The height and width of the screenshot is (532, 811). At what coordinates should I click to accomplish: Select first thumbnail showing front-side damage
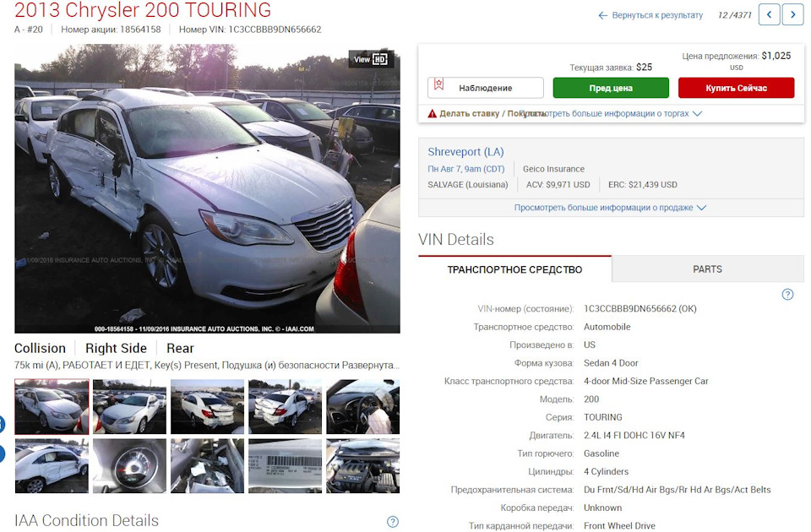click(52, 407)
